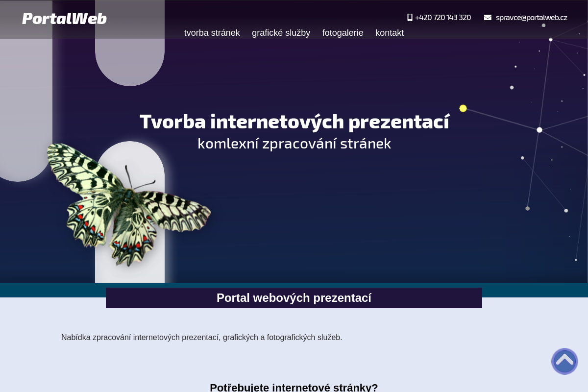Click the scroll-to-top arrow button
Screen dimensions: 588x392
[564, 361]
